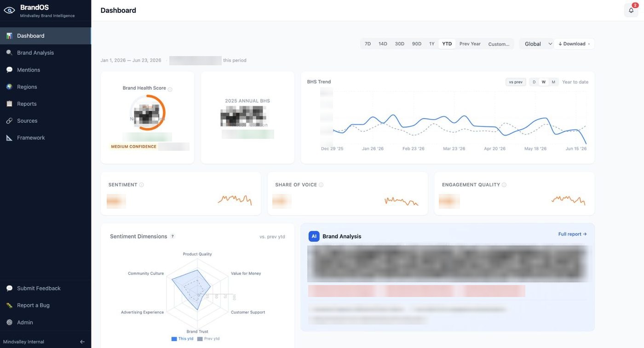Click the Sentiment sparkline chart
Viewport: 644px width, 348px height.
[x=235, y=200]
